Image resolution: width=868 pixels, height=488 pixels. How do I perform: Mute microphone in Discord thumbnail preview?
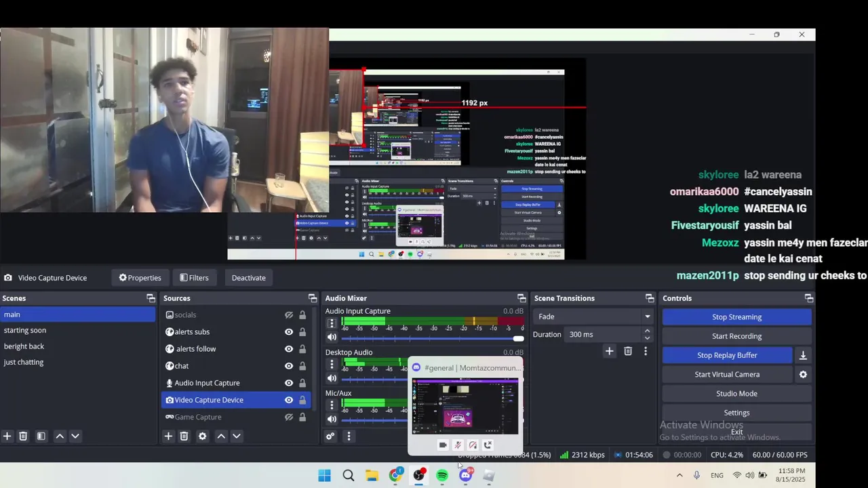pos(458,445)
